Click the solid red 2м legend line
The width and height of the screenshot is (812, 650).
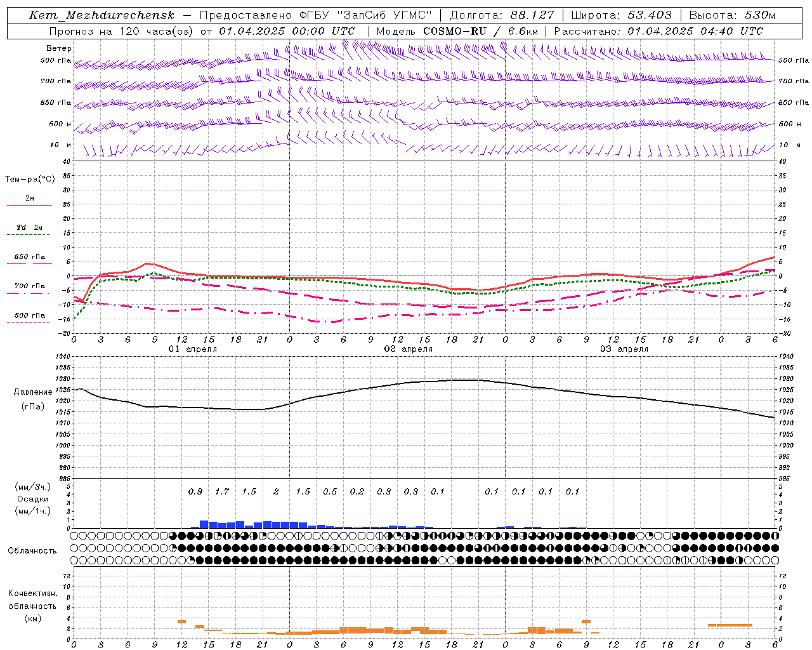click(30, 205)
